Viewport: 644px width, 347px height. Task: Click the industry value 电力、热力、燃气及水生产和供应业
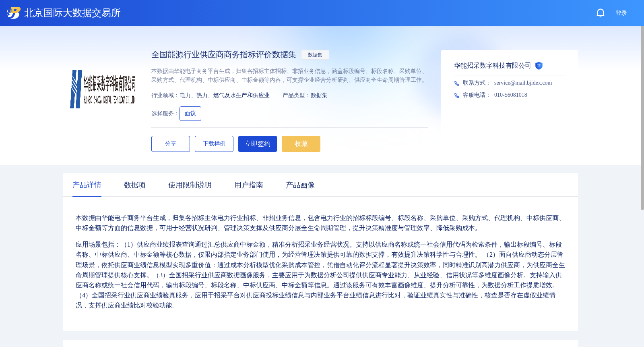point(225,96)
